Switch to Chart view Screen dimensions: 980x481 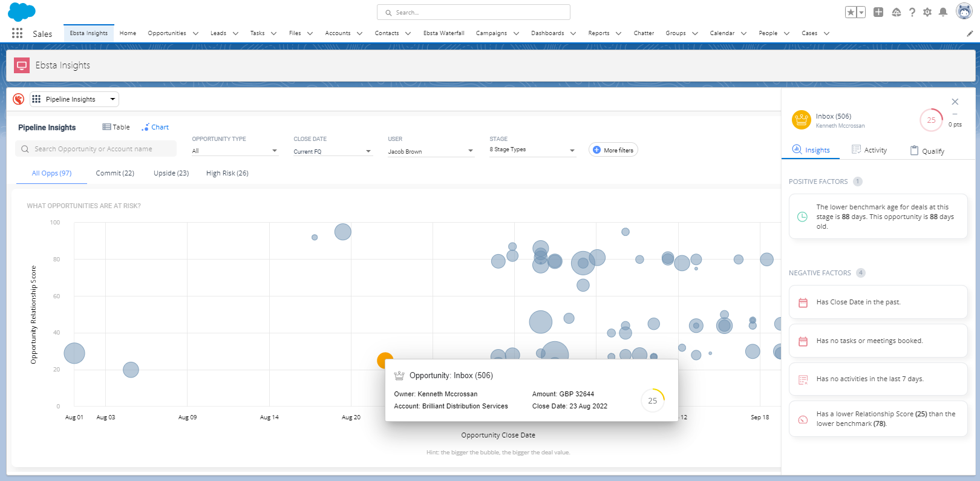155,127
